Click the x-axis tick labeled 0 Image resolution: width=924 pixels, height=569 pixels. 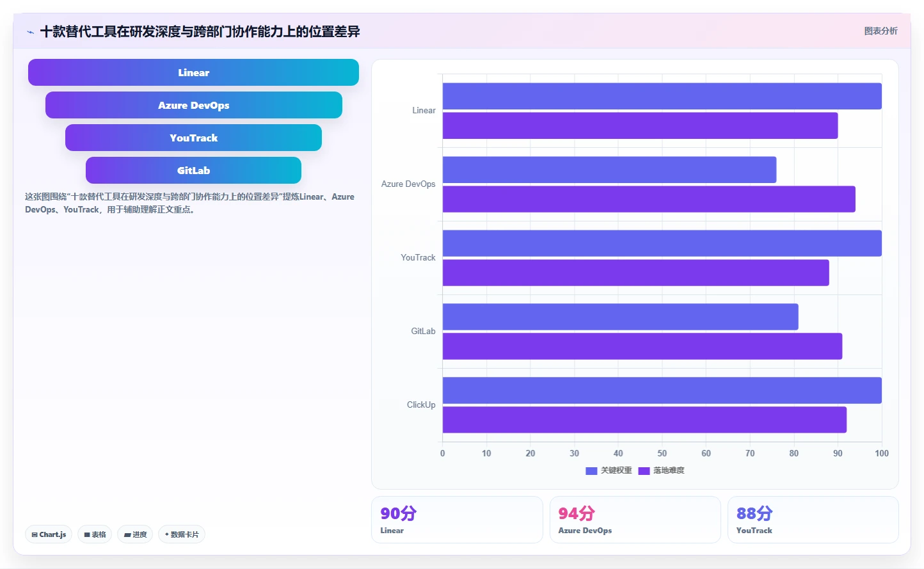click(x=442, y=453)
